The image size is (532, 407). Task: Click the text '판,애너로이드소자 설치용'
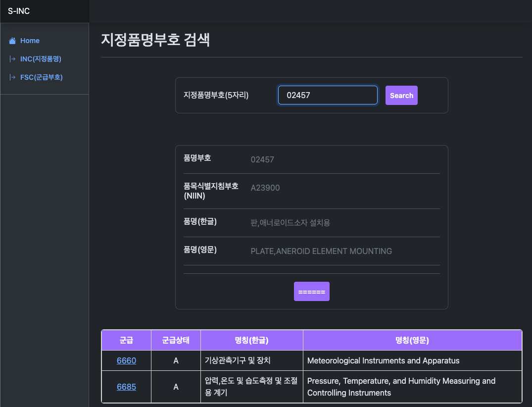(x=290, y=223)
